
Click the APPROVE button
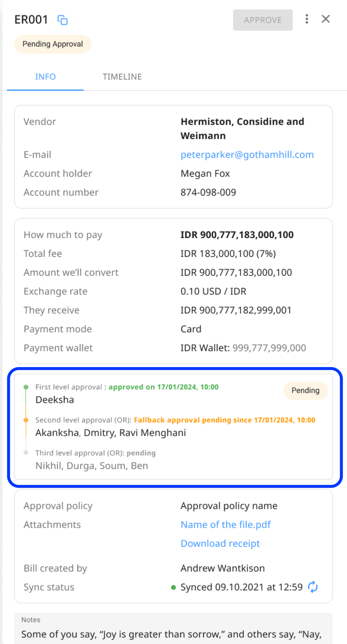click(263, 20)
